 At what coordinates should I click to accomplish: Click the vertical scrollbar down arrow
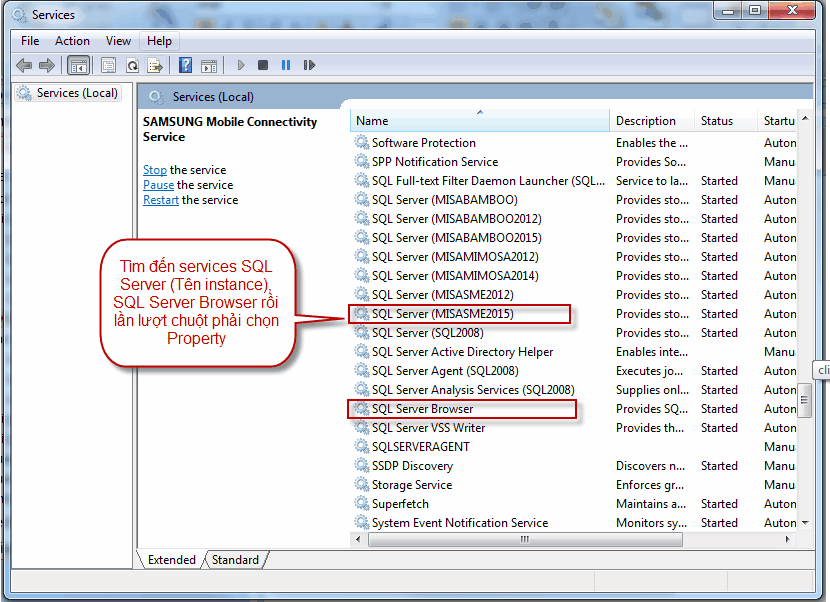pos(805,523)
